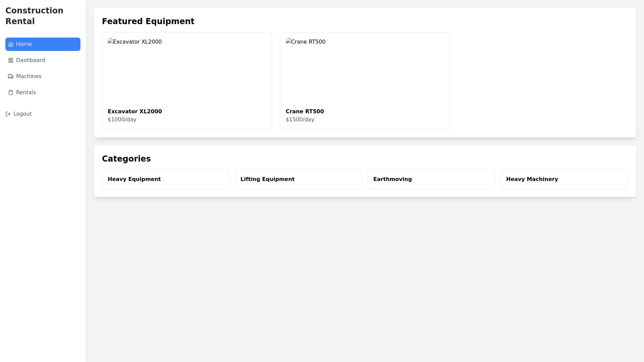644x362 pixels.
Task: Click the Machines truck icon
Action: [11, 76]
